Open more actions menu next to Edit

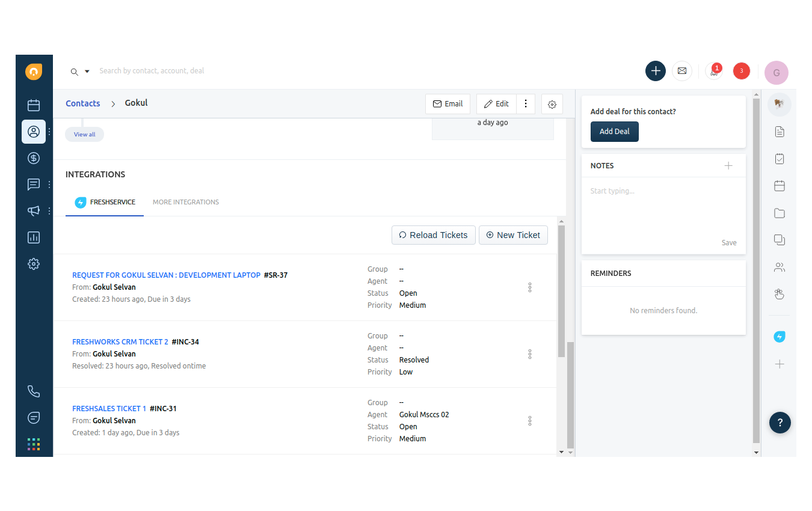pyautogui.click(x=526, y=104)
